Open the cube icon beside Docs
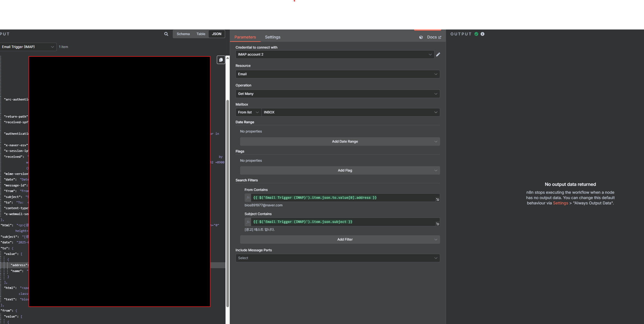644x324 pixels. point(421,37)
